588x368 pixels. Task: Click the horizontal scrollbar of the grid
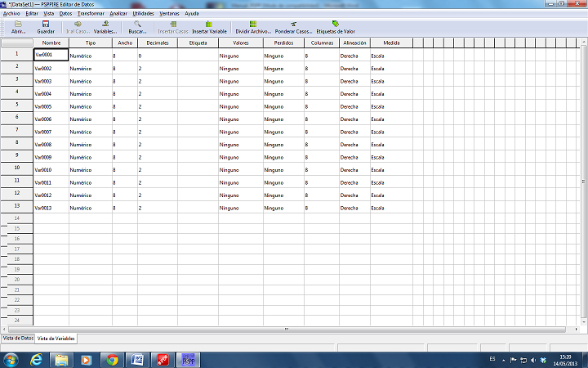tap(287, 330)
